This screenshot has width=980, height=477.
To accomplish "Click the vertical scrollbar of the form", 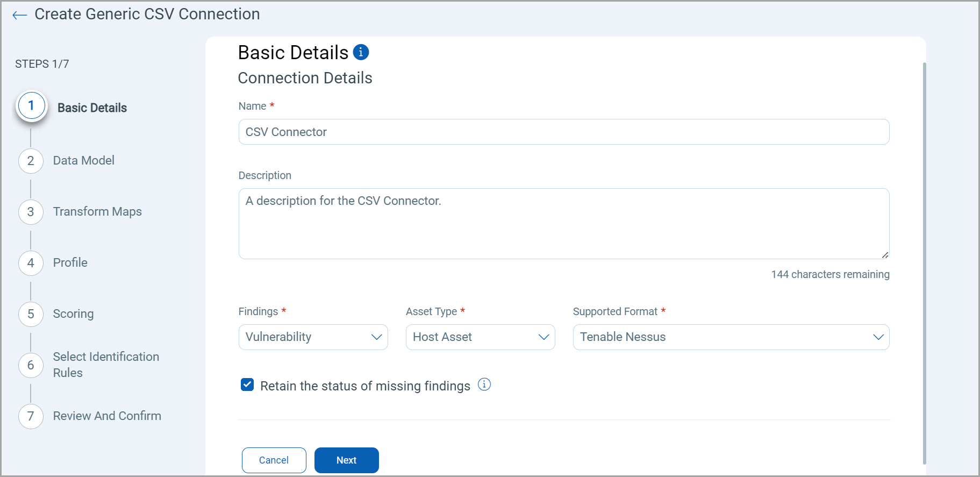I will click(x=924, y=262).
